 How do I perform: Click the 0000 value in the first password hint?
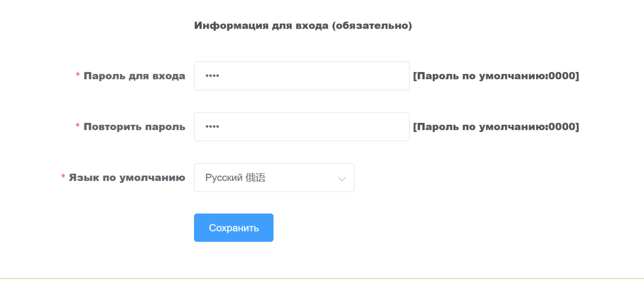pos(562,76)
